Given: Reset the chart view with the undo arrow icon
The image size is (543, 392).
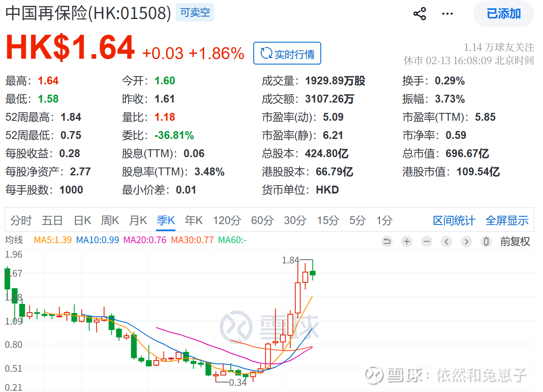Looking at the screenshot, I should coord(387,241).
